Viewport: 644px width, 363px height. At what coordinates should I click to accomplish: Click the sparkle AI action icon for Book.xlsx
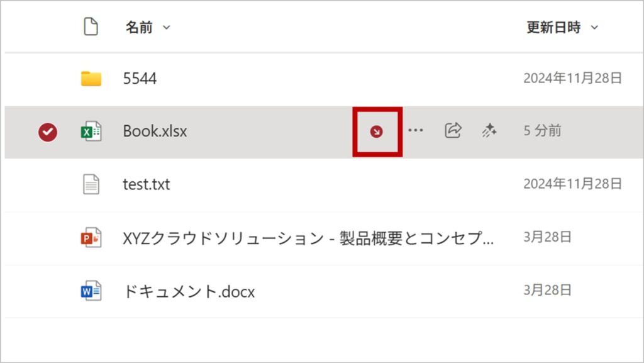click(x=489, y=130)
